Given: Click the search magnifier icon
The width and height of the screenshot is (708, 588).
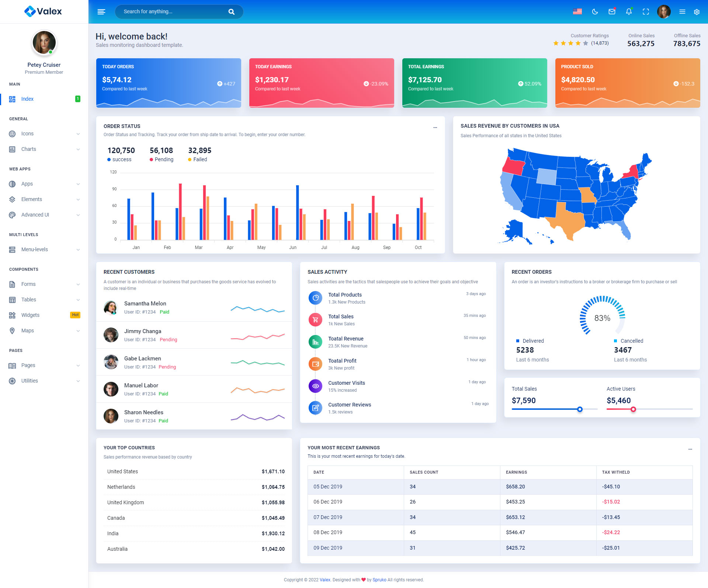Looking at the screenshot, I should tap(232, 12).
